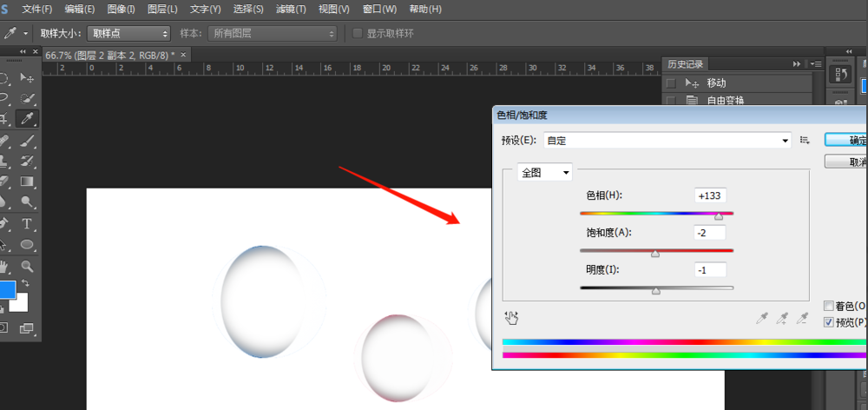Click the 取消 cancel button
Screen dimensions: 868x410
[x=846, y=162]
